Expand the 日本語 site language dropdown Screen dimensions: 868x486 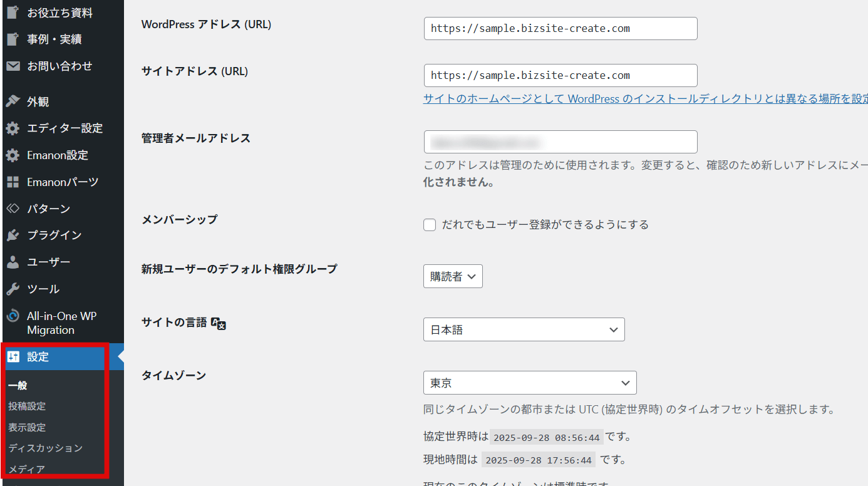[524, 329]
